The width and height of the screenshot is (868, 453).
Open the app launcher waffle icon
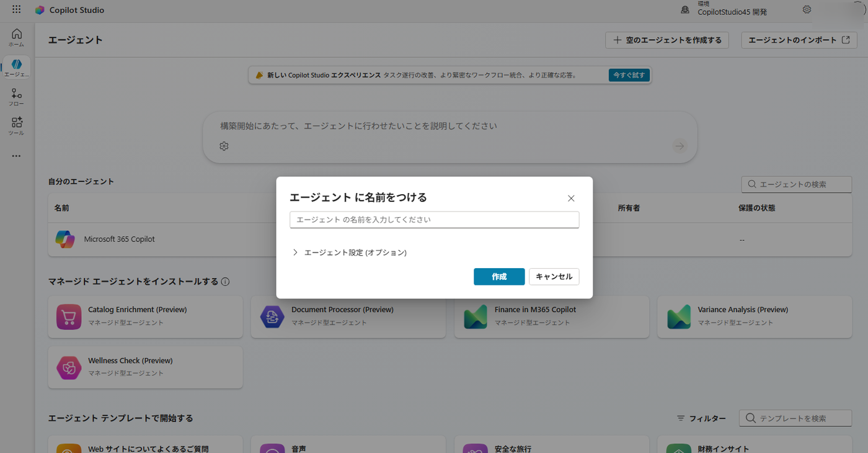pos(16,10)
